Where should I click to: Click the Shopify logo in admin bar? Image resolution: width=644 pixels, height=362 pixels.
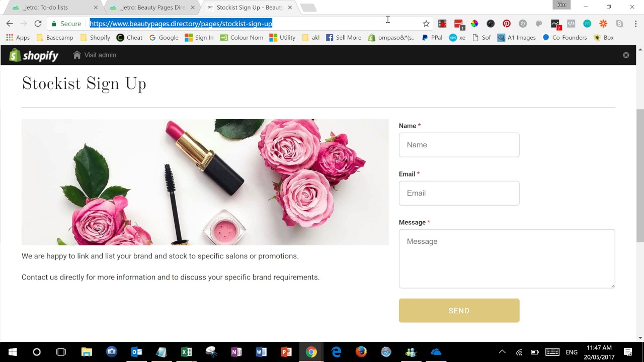[x=34, y=55]
